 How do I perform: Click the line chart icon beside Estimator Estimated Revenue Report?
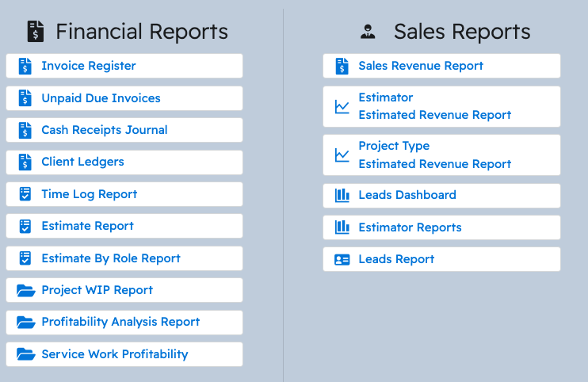tap(342, 107)
